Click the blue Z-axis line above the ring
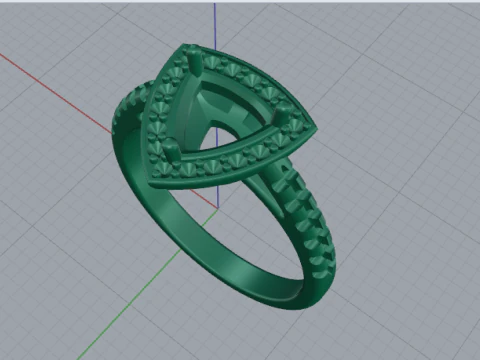Image resolution: width=480 pixels, height=360 pixels. 215,27
